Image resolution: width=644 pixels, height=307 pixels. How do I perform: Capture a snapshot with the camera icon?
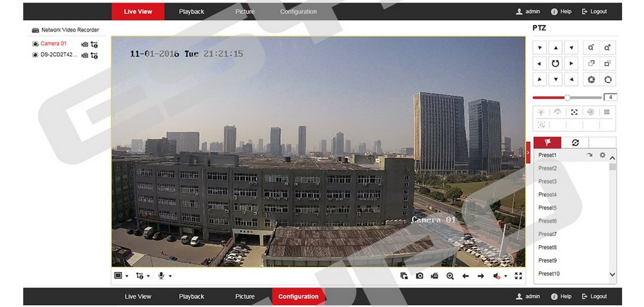pyautogui.click(x=419, y=276)
